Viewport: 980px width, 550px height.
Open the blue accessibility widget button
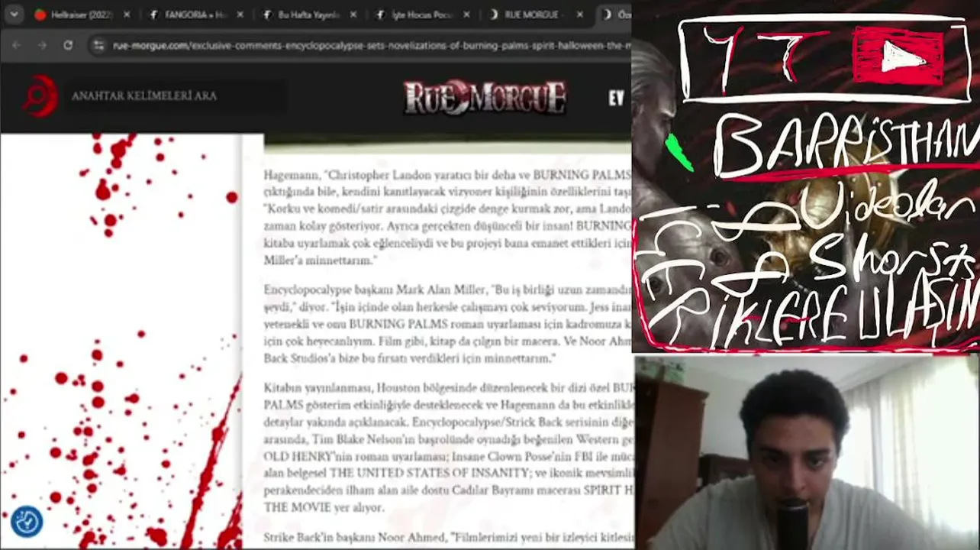click(27, 522)
